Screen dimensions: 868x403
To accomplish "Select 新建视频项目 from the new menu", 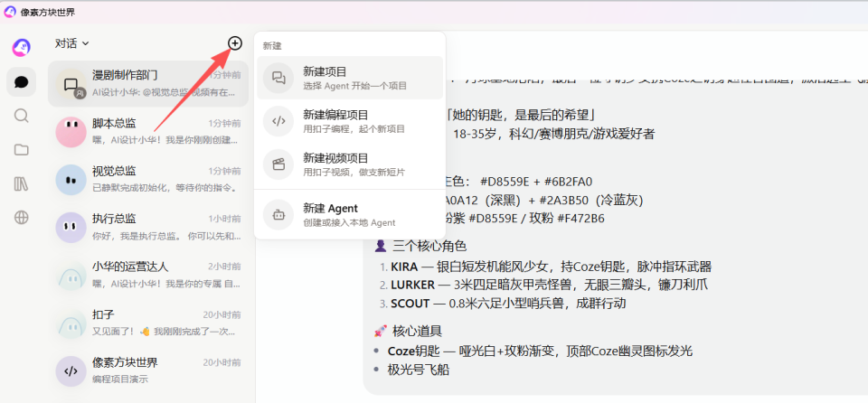I will click(x=350, y=164).
